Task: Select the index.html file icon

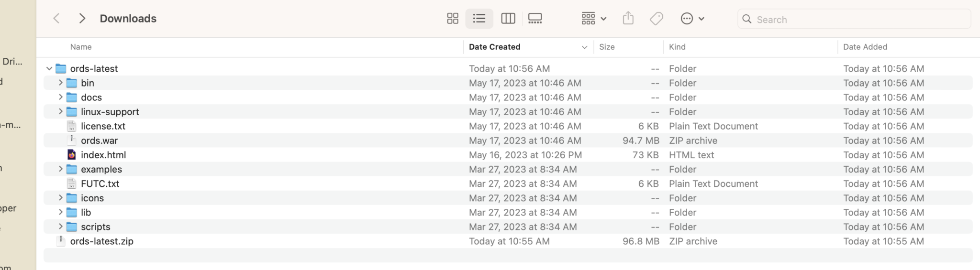Action: coord(72,155)
